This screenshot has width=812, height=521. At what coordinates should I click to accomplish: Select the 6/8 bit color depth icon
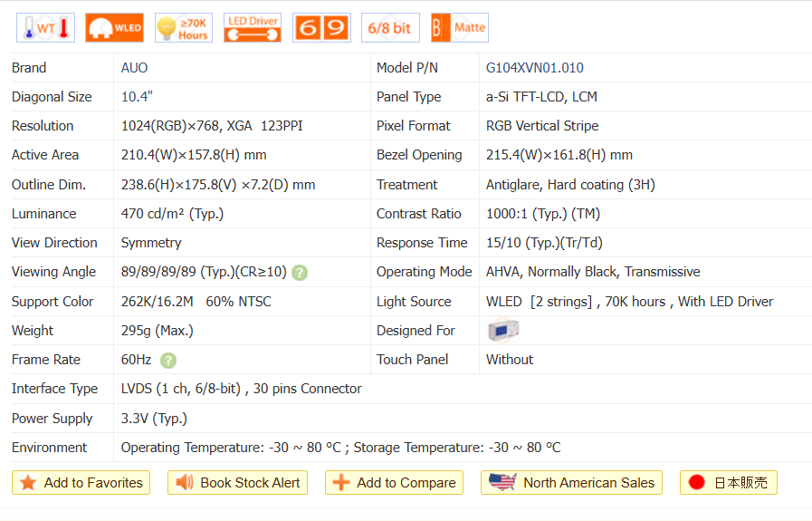[x=390, y=28]
